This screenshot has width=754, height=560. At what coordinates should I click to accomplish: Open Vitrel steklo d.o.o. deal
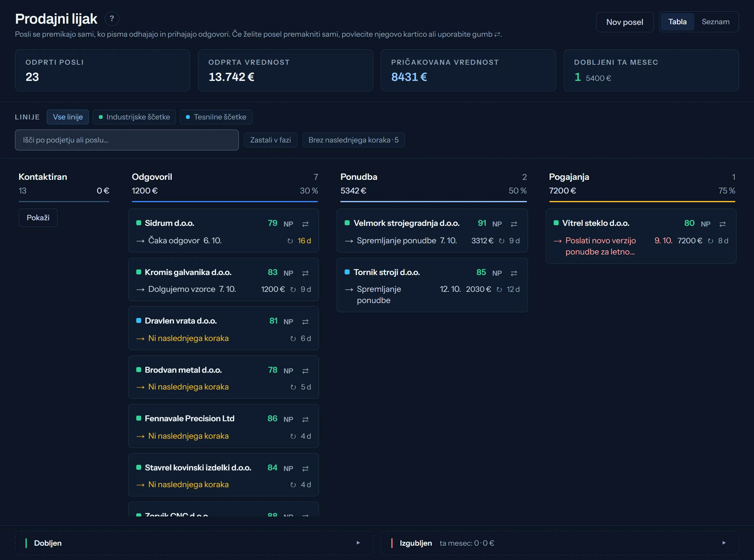(x=641, y=236)
